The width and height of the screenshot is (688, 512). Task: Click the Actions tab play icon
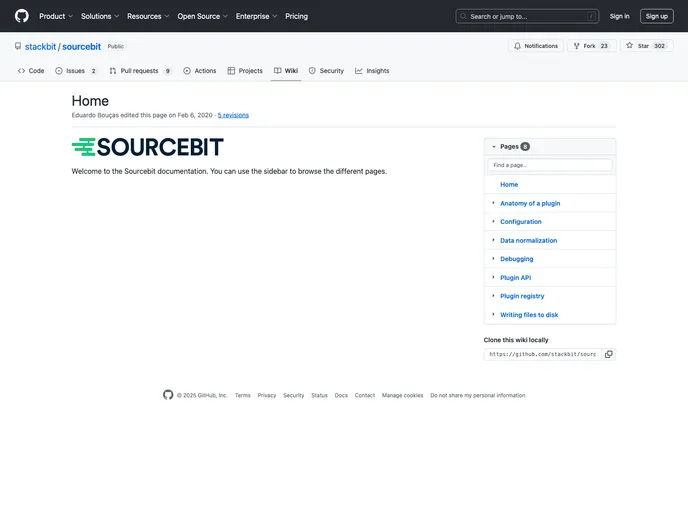[187, 71]
